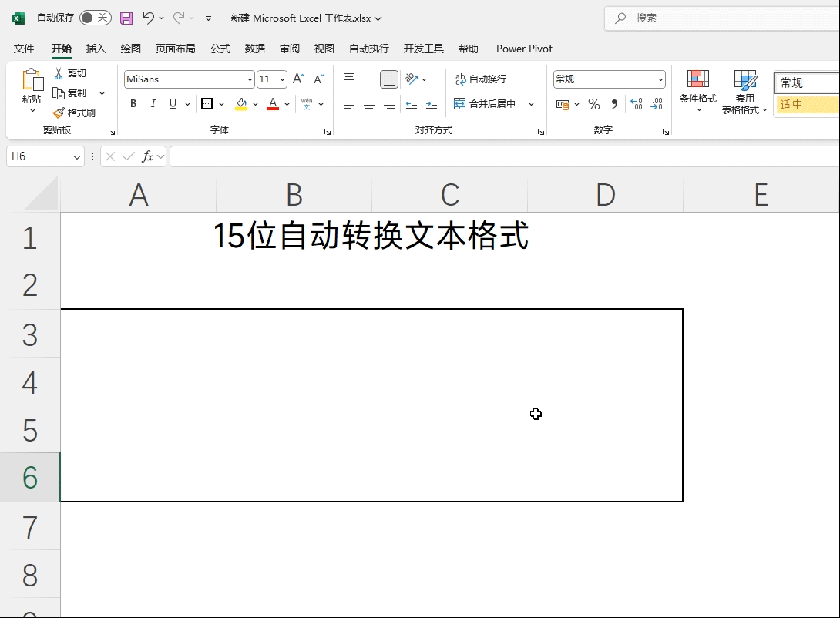Viewport: 840px width, 618px height.
Task: Activate the Format Painter 格式刷
Action: 75,113
